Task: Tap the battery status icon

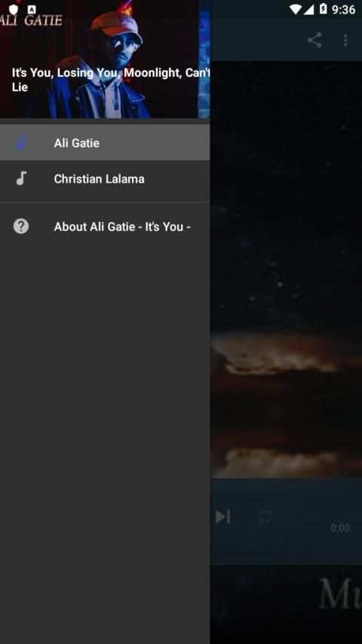Action: point(323,8)
